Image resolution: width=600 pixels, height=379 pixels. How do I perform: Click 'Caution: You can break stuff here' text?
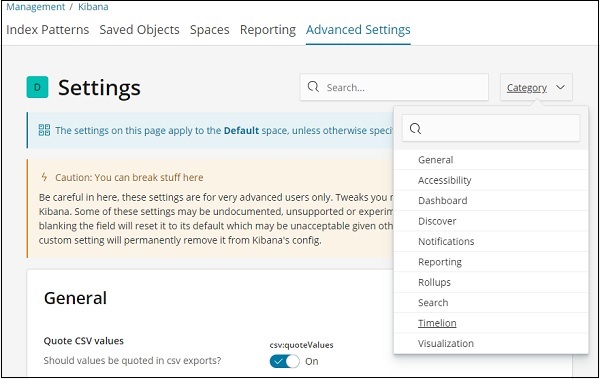pyautogui.click(x=129, y=177)
